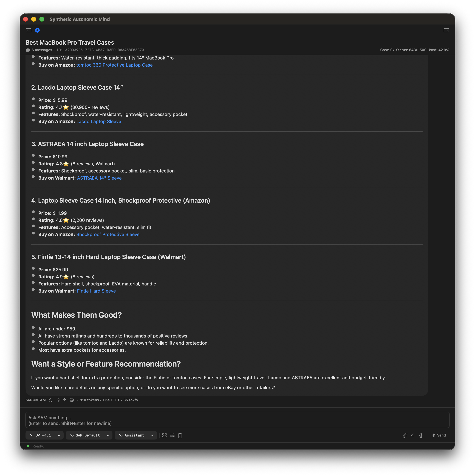Send the message with the Send button
The height and width of the screenshot is (476, 475).
click(439, 435)
